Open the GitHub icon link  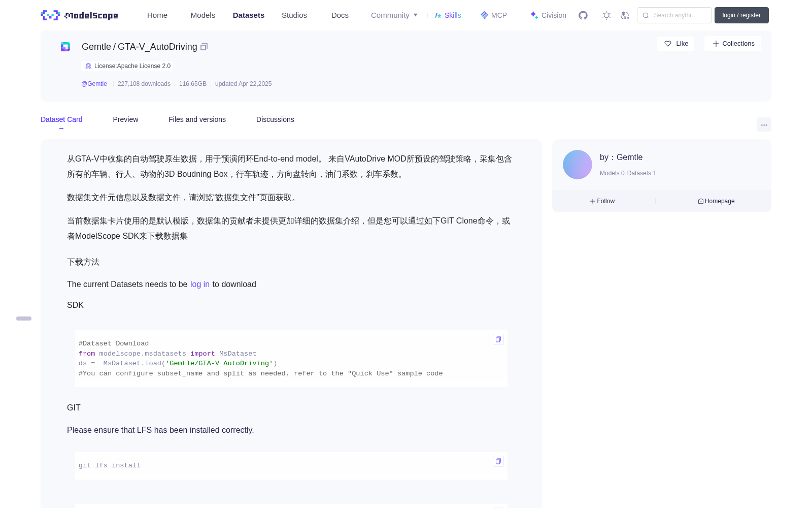pyautogui.click(x=583, y=15)
